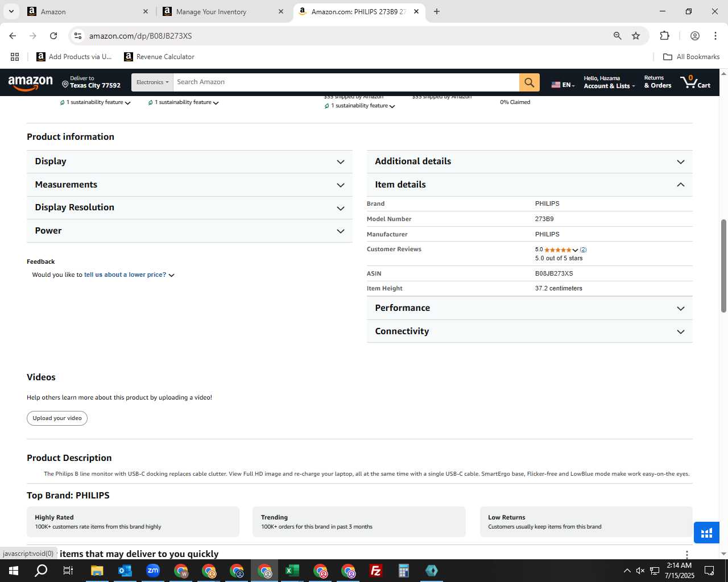Open the Chrome profile icon
This screenshot has height=582, width=728.
click(x=694, y=36)
